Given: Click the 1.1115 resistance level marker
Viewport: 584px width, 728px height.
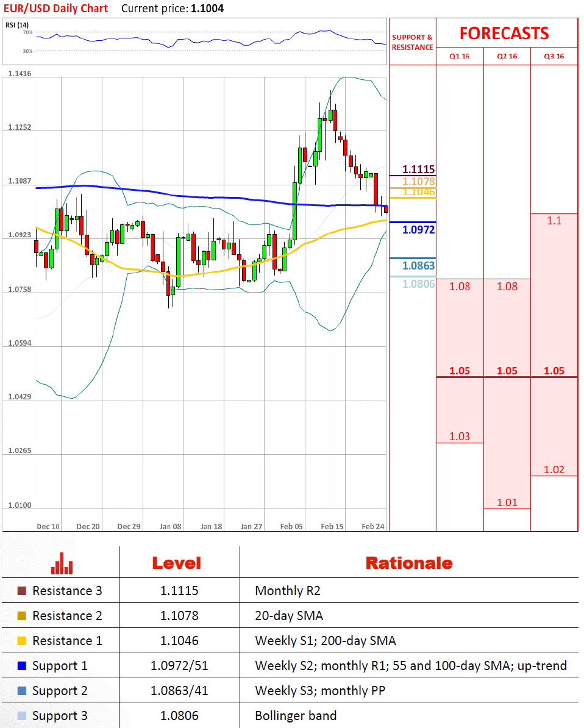Looking at the screenshot, I should (418, 170).
